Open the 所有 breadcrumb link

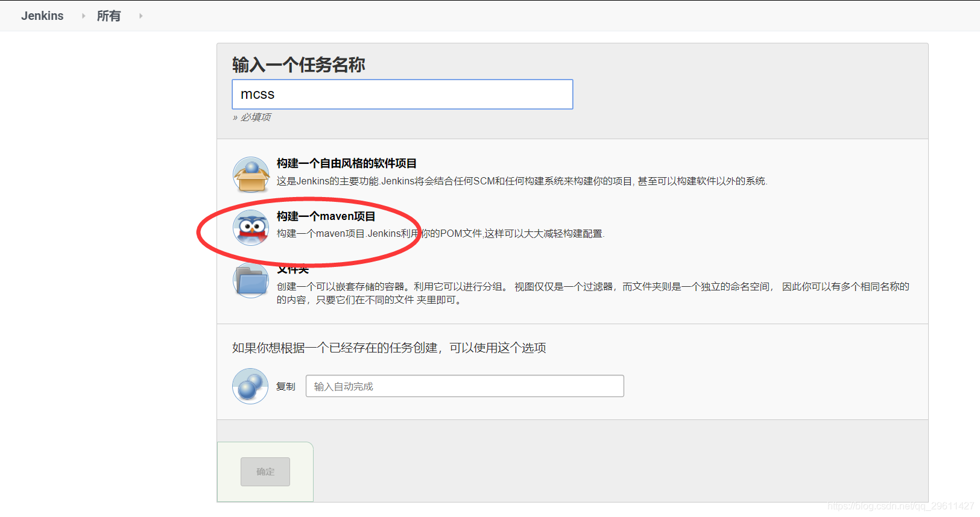(x=109, y=16)
